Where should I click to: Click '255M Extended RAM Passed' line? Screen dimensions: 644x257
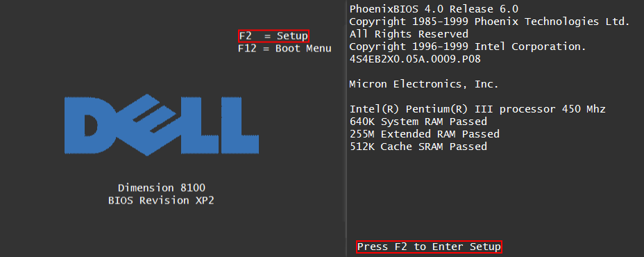(x=424, y=134)
